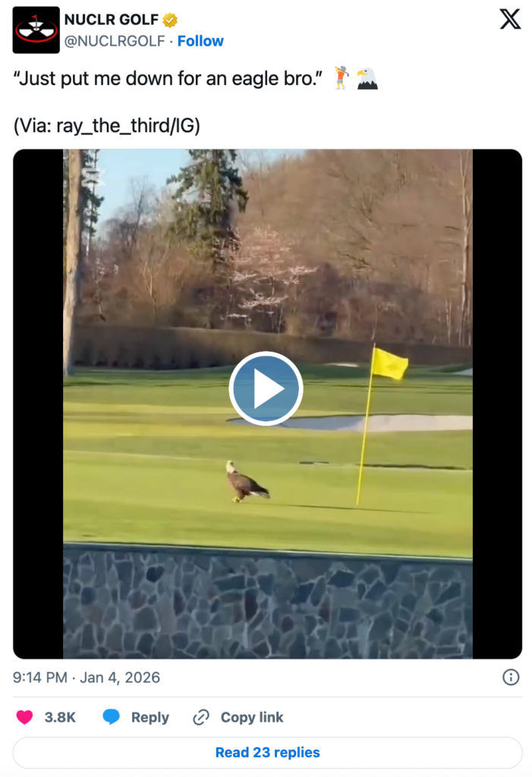Click the NUCLR GOLF display name
This screenshot has height=777, width=532.
click(112, 20)
